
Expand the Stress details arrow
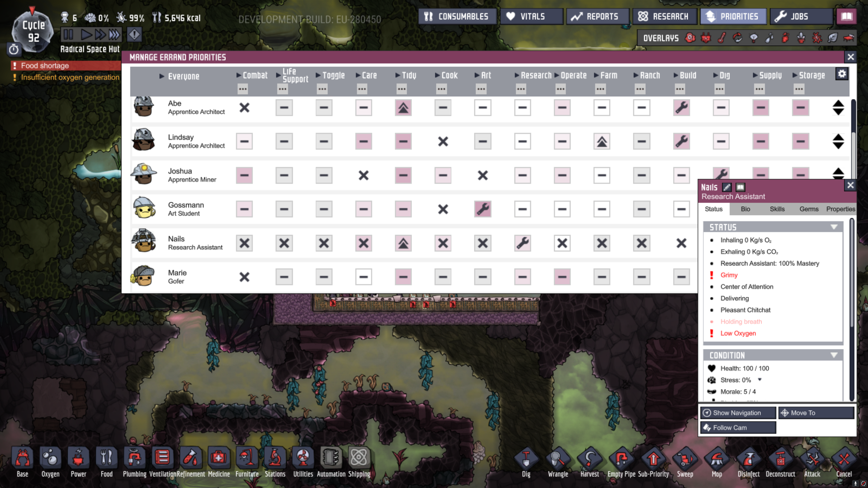point(760,380)
